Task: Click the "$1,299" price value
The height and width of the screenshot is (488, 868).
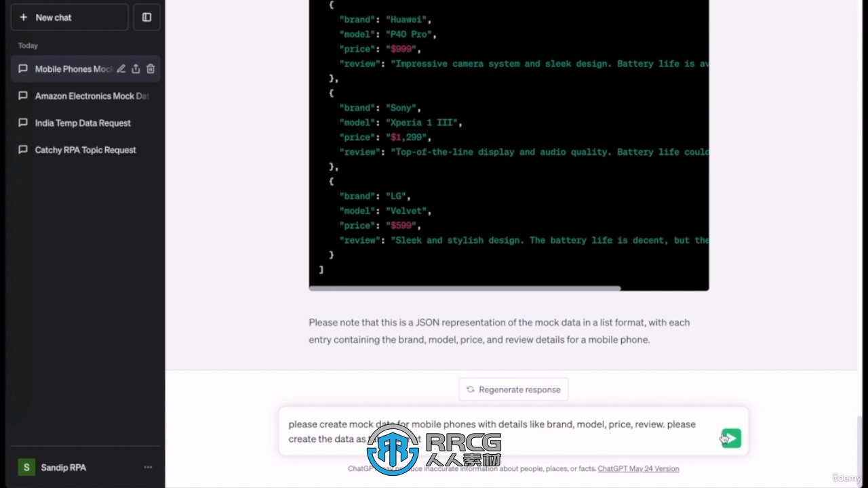Action: tap(408, 138)
